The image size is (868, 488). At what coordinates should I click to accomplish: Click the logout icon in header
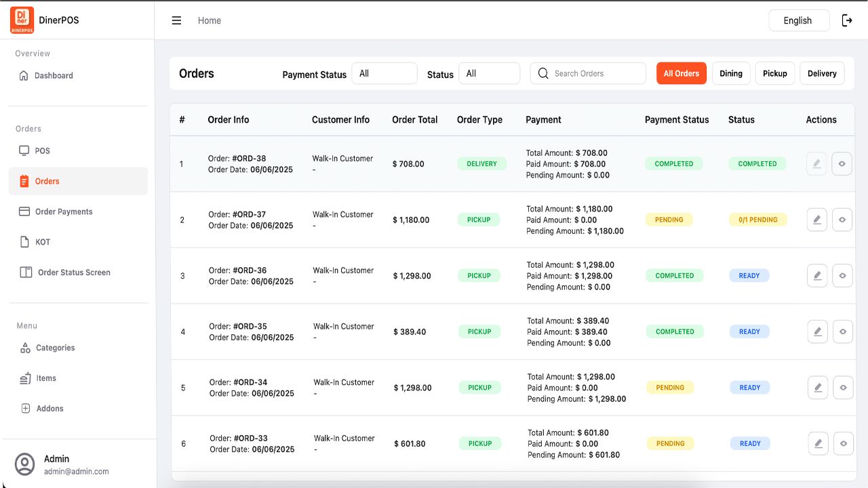847,20
